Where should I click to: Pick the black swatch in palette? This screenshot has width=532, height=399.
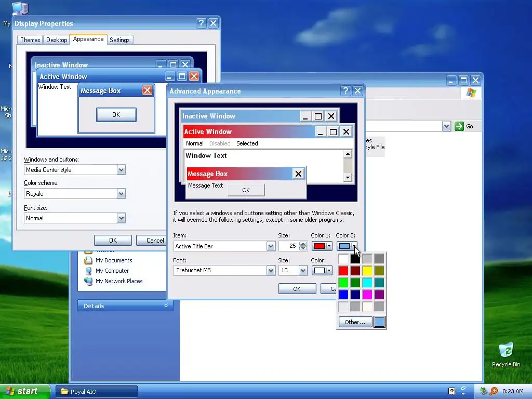(355, 259)
